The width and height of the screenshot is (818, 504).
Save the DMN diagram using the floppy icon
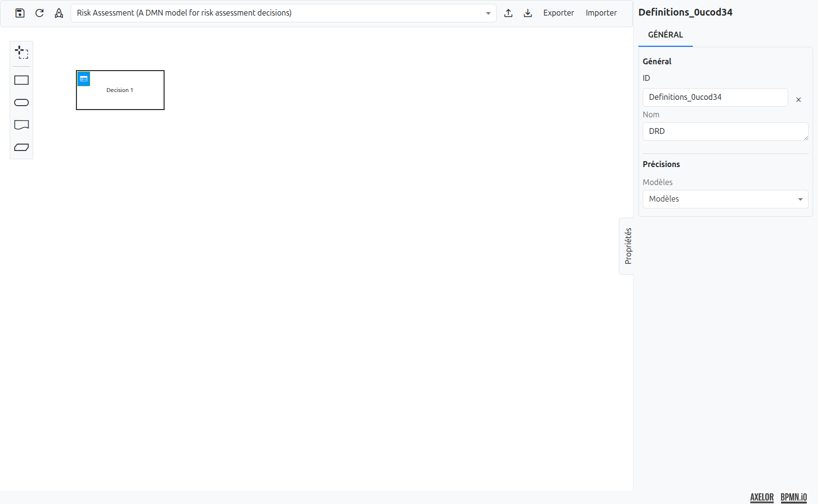(19, 13)
